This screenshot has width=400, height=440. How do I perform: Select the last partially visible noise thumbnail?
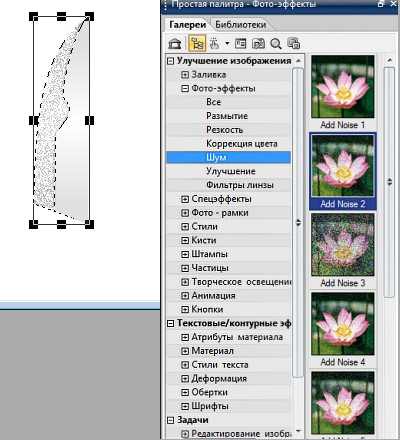pyautogui.click(x=343, y=403)
